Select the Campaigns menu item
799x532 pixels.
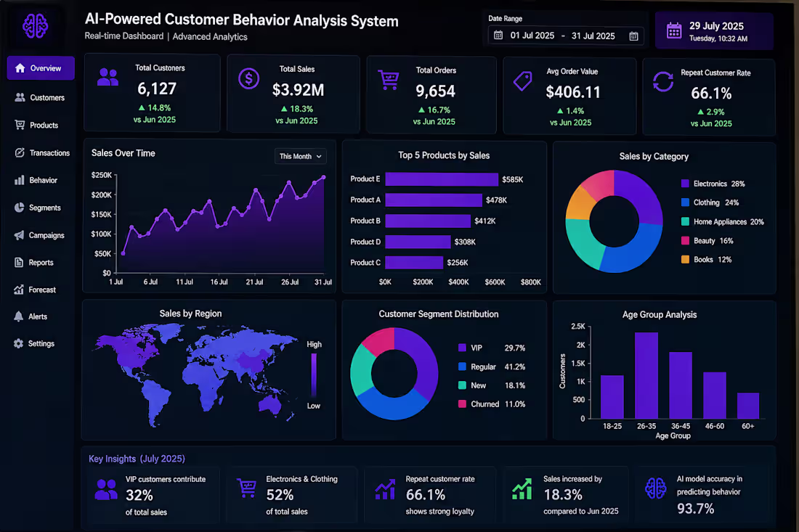[x=41, y=235]
